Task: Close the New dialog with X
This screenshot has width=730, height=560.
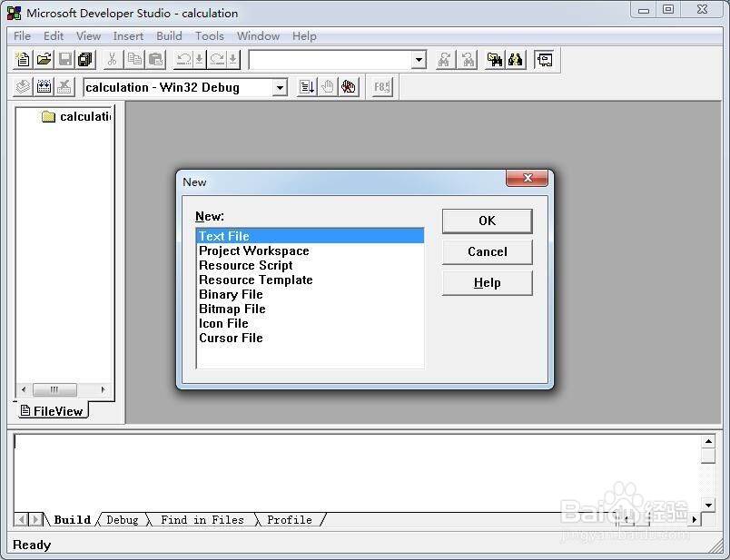Action: tap(527, 178)
